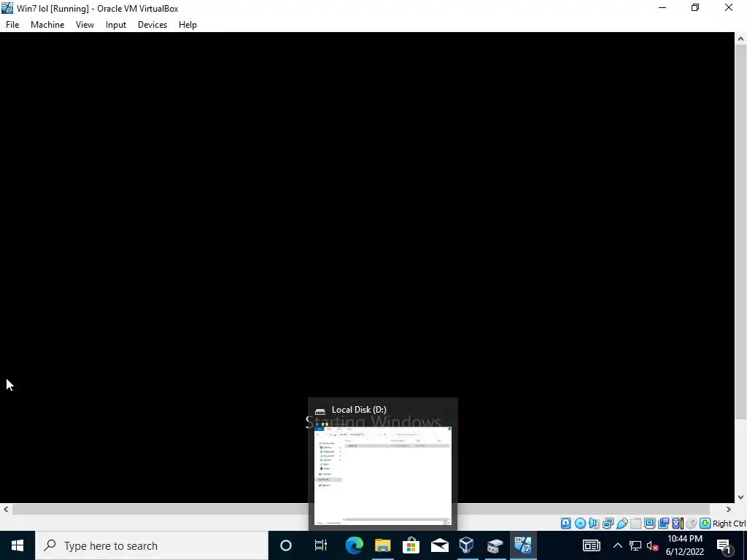Click the audio status icon in VirtualBox

(594, 524)
